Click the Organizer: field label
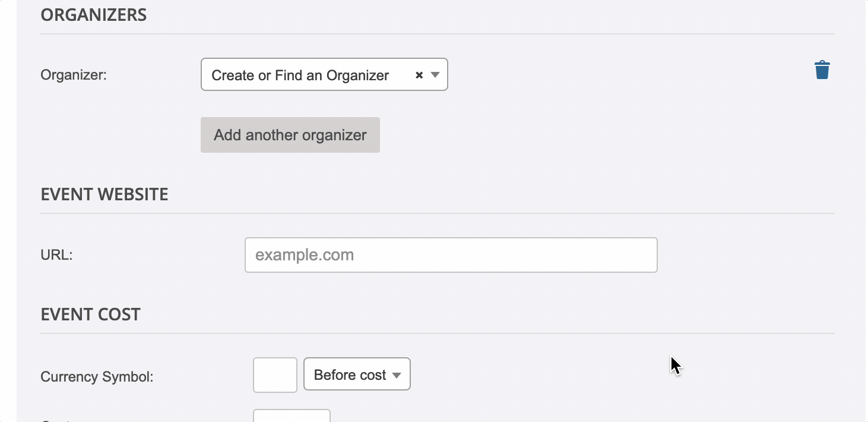The width and height of the screenshot is (868, 422). [74, 75]
